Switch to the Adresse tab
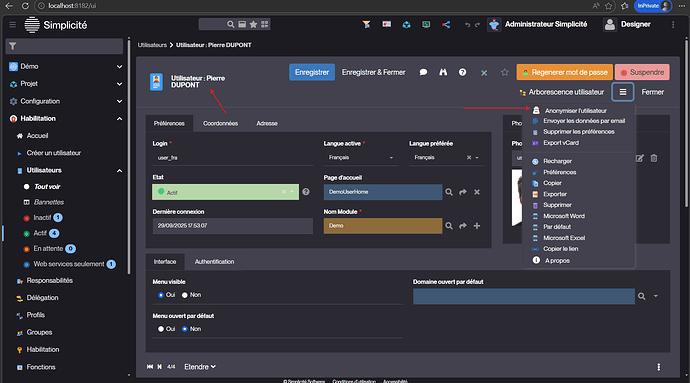The height and width of the screenshot is (383, 690). 267,123
